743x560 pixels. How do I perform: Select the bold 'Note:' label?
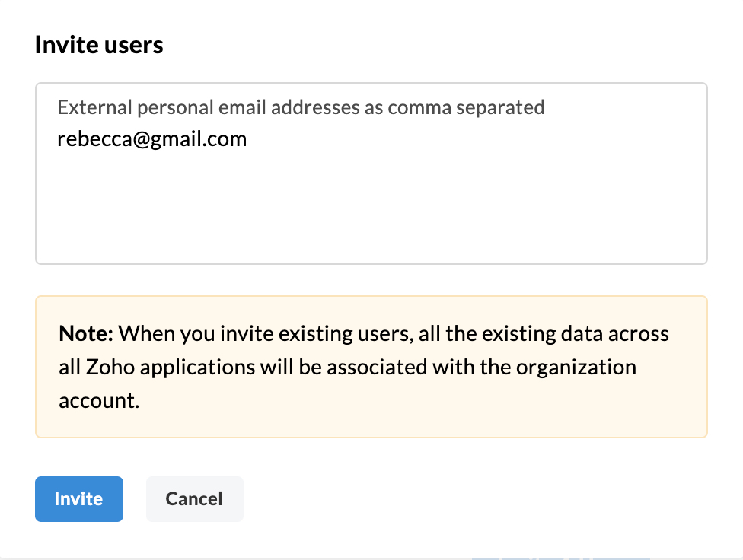pyautogui.click(x=86, y=333)
